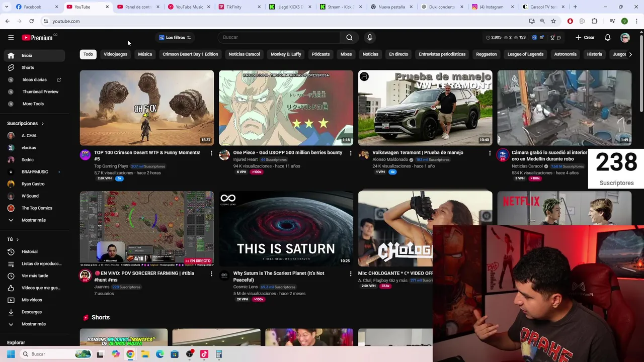Open File Explorer from taskbar
Image resolution: width=644 pixels, height=362 pixels.
click(x=145, y=354)
